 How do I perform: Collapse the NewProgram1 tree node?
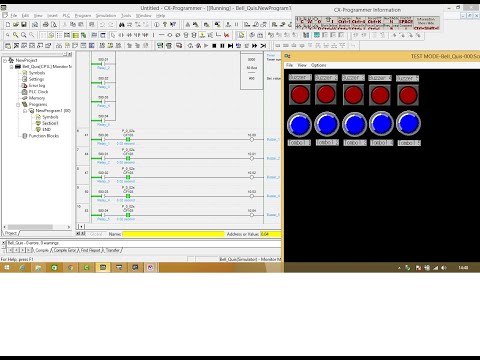click(x=25, y=111)
